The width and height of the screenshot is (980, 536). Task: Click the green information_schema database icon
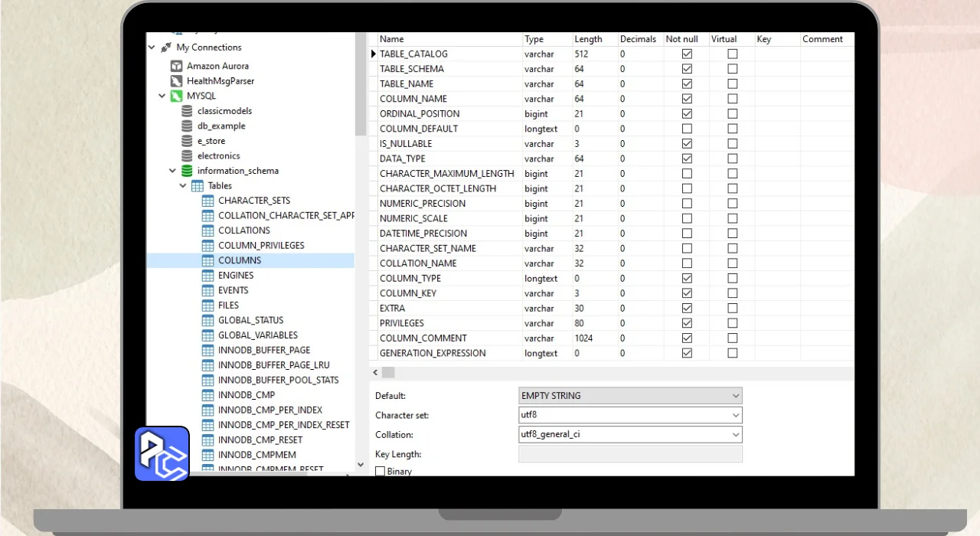click(x=187, y=171)
